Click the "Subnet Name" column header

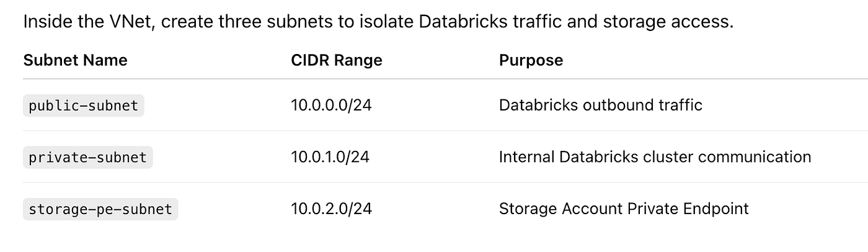75,60
